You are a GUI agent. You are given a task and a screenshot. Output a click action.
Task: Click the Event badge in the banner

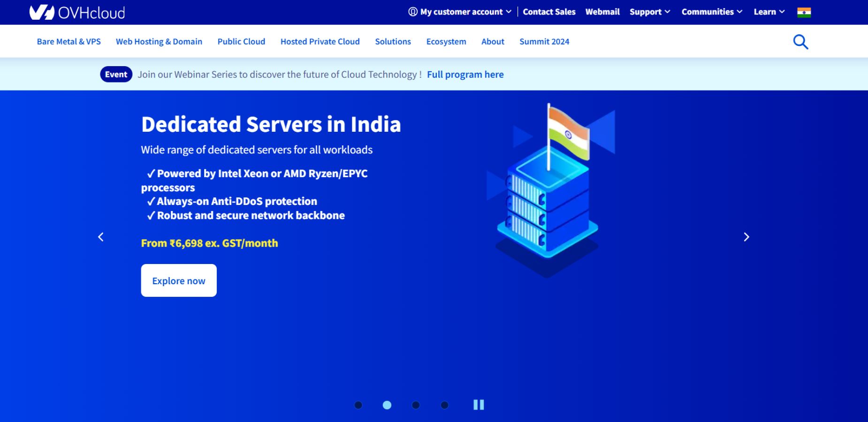pos(115,74)
